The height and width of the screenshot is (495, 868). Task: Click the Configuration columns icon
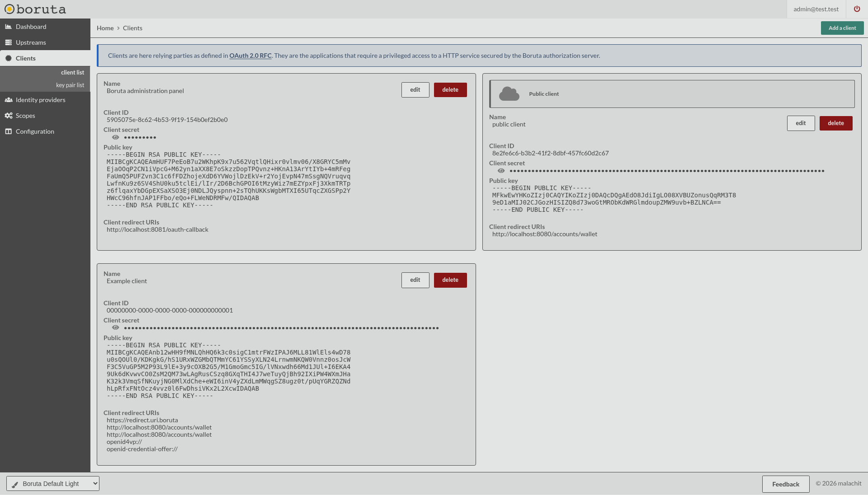tap(8, 131)
